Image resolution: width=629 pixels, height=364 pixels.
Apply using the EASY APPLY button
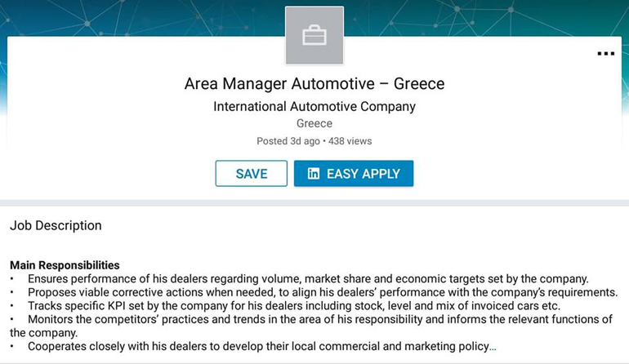[x=354, y=174]
